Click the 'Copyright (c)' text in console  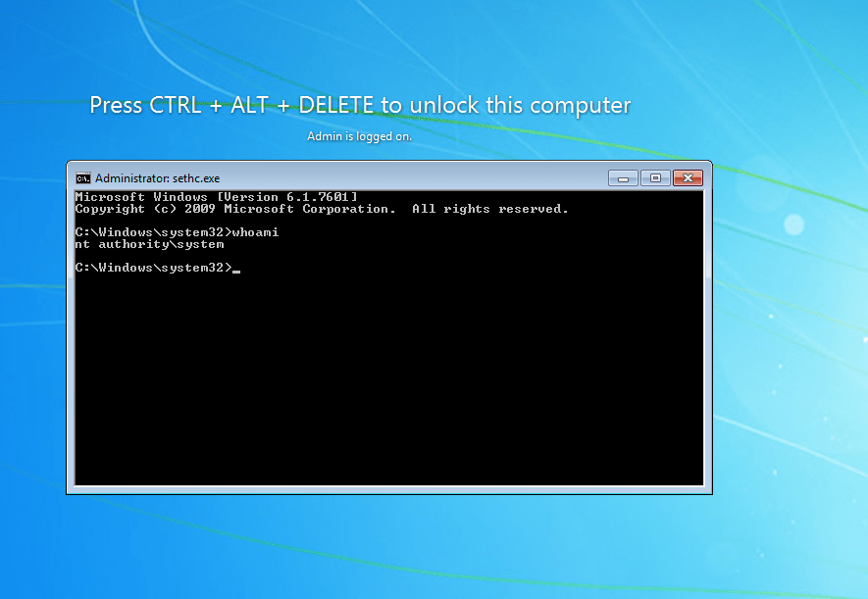coord(126,209)
